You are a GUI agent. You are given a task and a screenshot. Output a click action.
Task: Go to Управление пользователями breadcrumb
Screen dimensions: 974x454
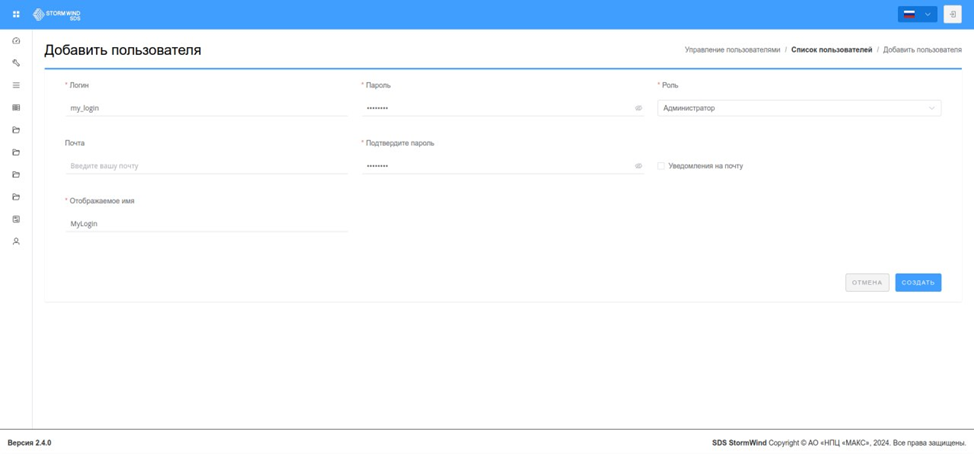coord(732,50)
